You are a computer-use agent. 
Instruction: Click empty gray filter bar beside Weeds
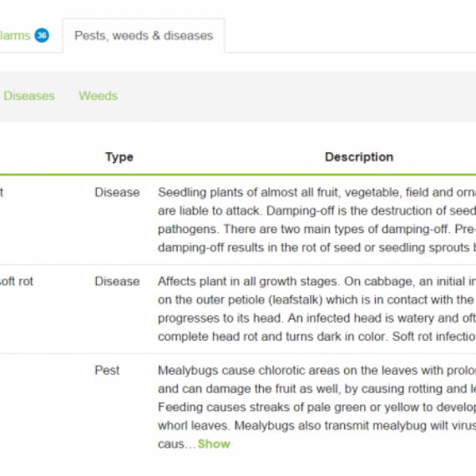297,97
